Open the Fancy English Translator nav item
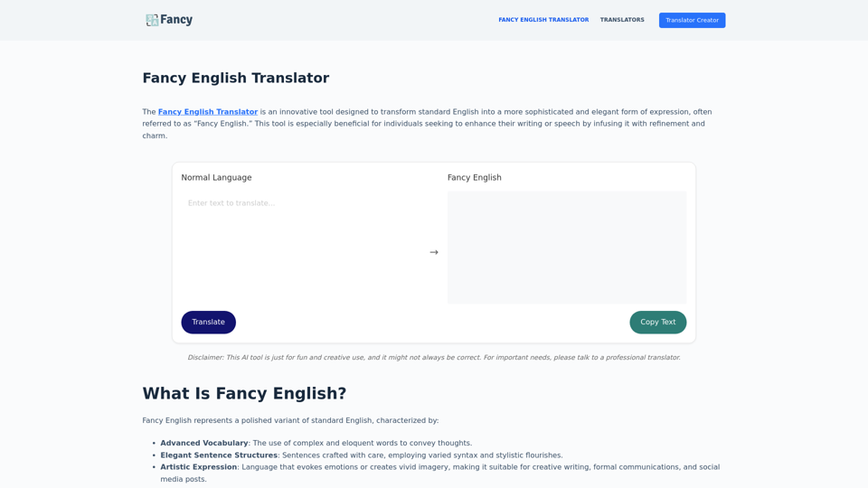 click(543, 20)
